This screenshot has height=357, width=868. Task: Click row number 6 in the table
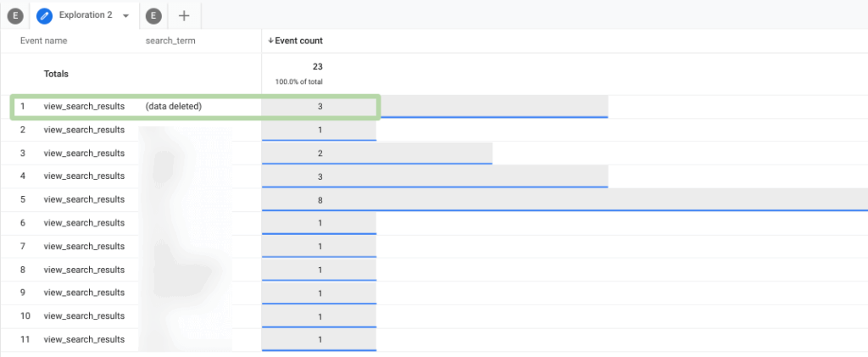pos(24,223)
